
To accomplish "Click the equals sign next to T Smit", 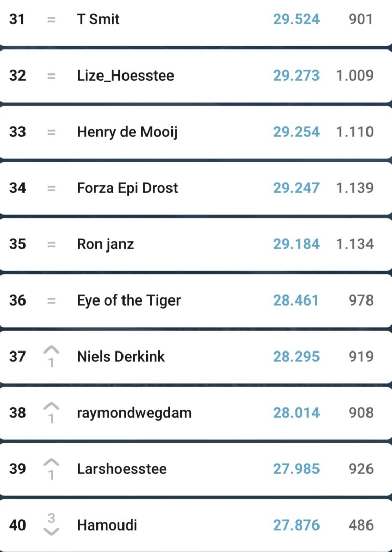I will point(51,20).
